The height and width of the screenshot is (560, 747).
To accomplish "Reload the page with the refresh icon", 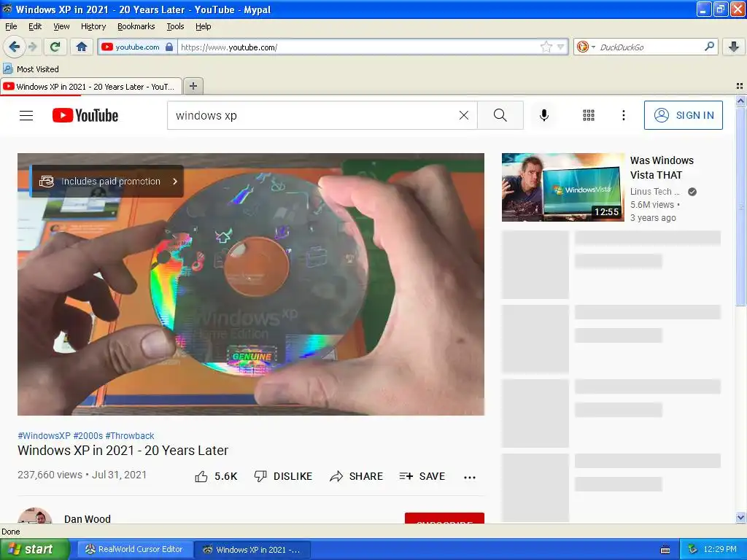I will pyautogui.click(x=55, y=47).
